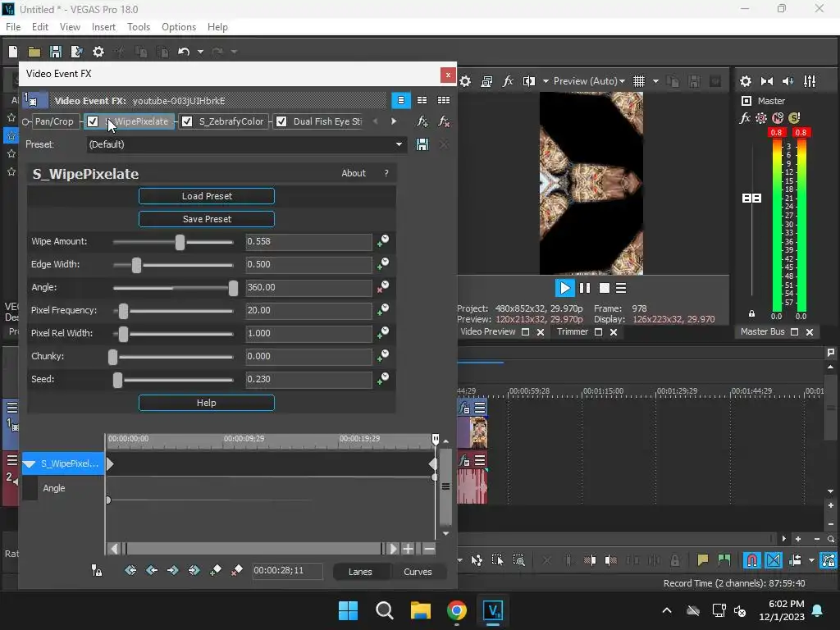Viewport: 840px width, 630px height.
Task: Open the Preview (Auto) quality dropdown
Action: point(589,81)
